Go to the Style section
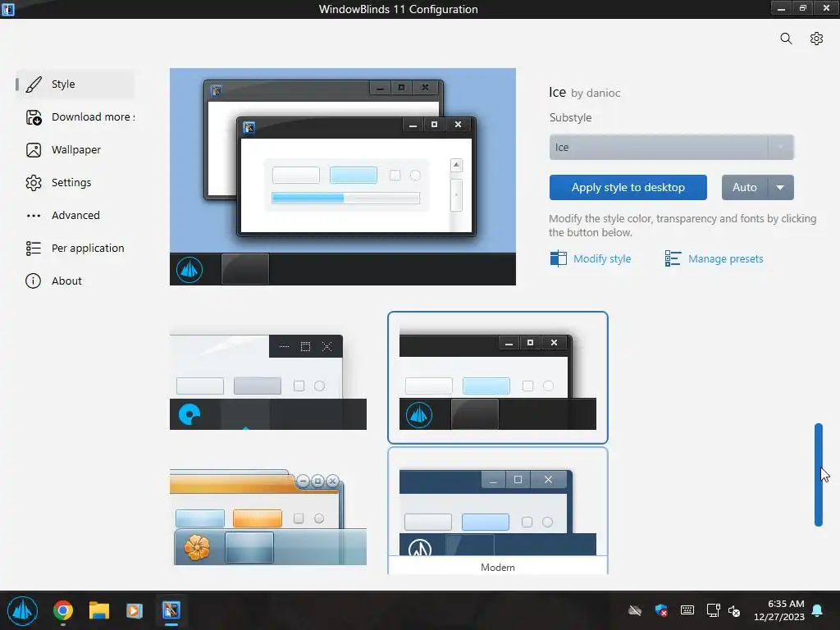This screenshot has width=840, height=630. coord(75,84)
